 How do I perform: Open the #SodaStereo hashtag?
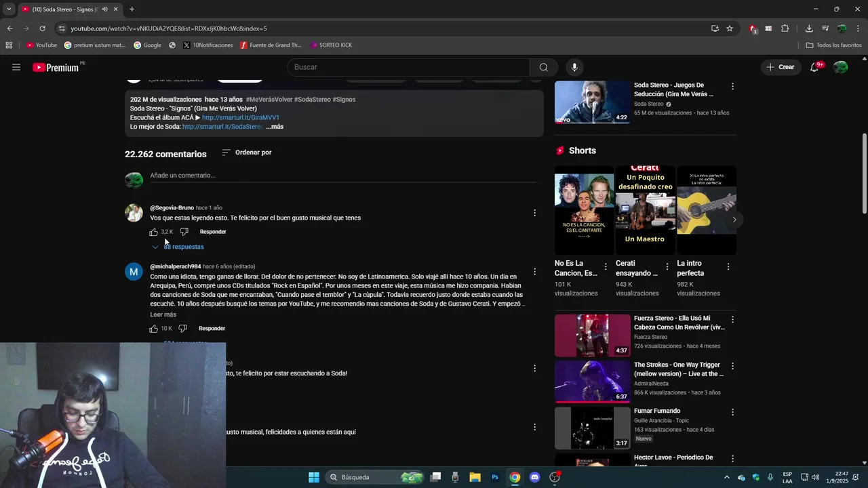coord(313,100)
